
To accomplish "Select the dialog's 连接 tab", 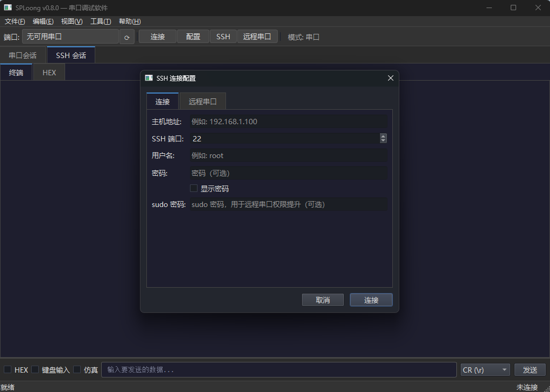I will click(x=163, y=101).
